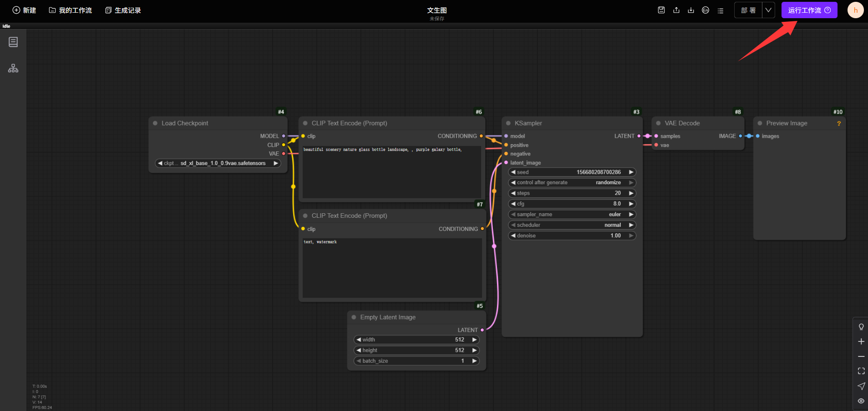Image resolution: width=868 pixels, height=411 pixels.
Task: Open 生成记录 history tab
Action: [123, 10]
